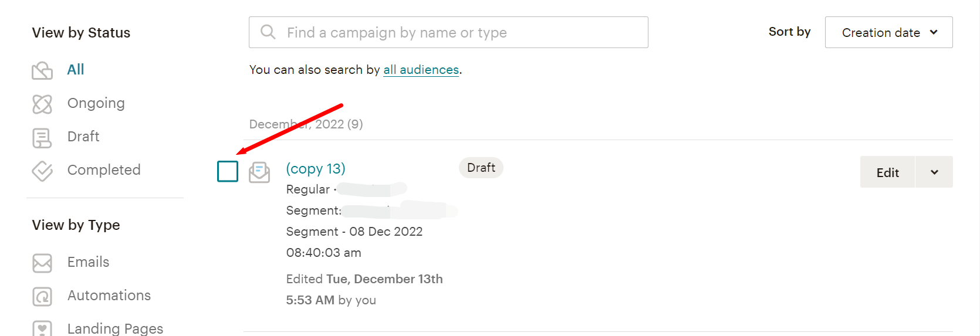Click the Landing Pages heart icon
Viewport: 980px width, 336px height.
tap(42, 328)
